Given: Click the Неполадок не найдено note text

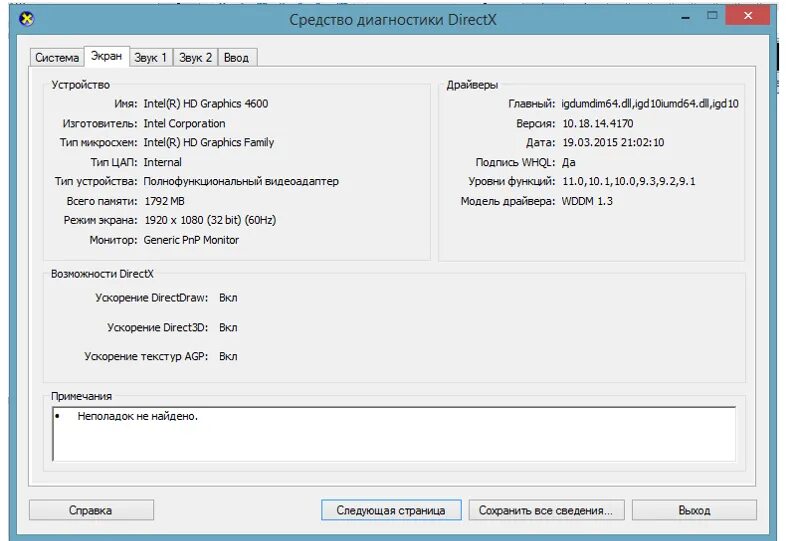Looking at the screenshot, I should click(x=137, y=416).
